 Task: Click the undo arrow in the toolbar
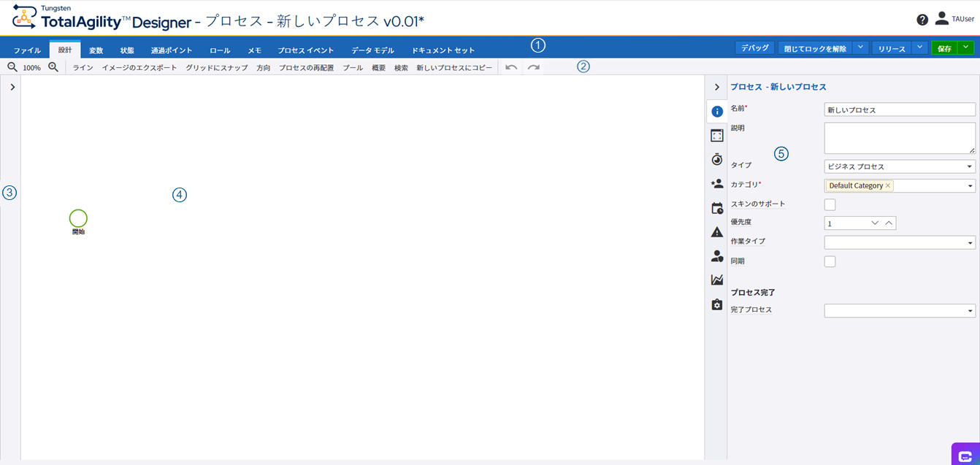[x=511, y=66]
